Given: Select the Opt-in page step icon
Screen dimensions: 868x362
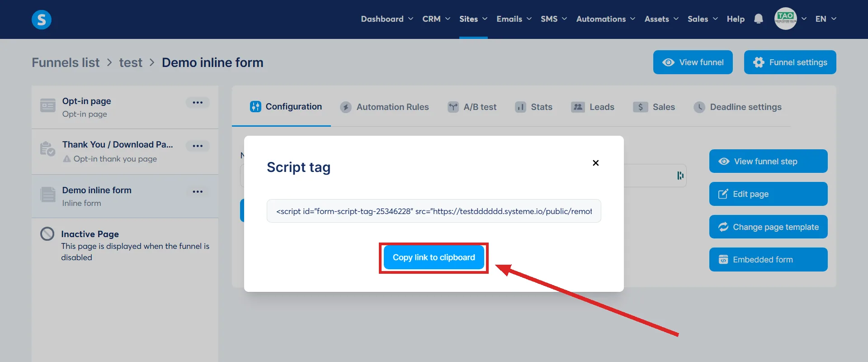Looking at the screenshot, I should point(48,105).
